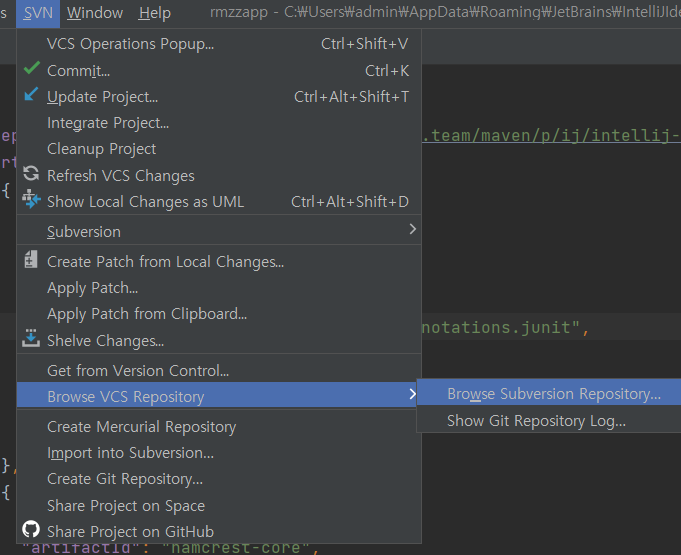Click the green checkmark Commit icon

click(x=31, y=69)
